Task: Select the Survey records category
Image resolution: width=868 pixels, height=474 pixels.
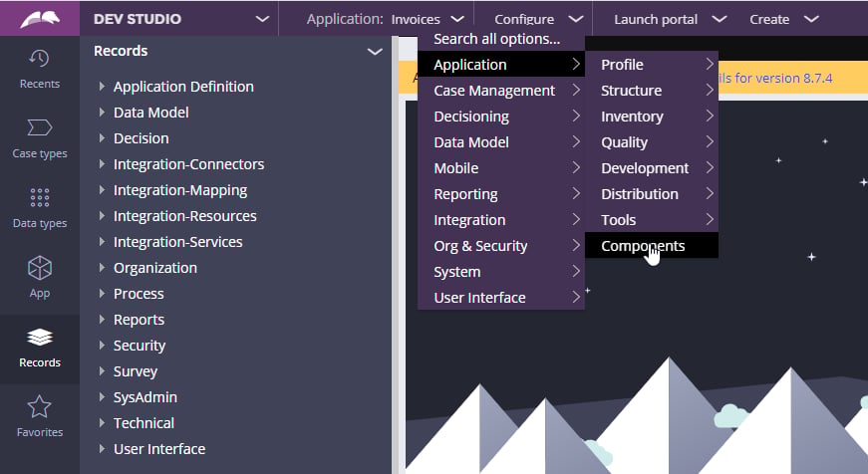Action: tap(136, 371)
